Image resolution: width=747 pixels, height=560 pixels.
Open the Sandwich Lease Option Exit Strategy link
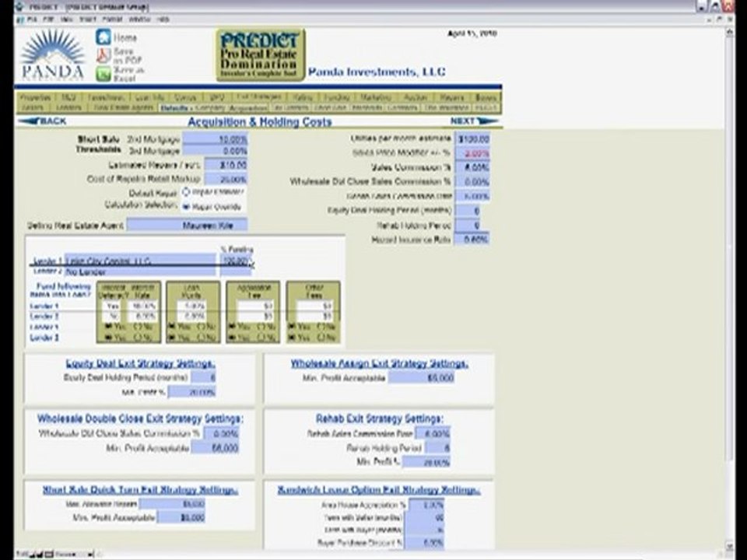pos(379,489)
